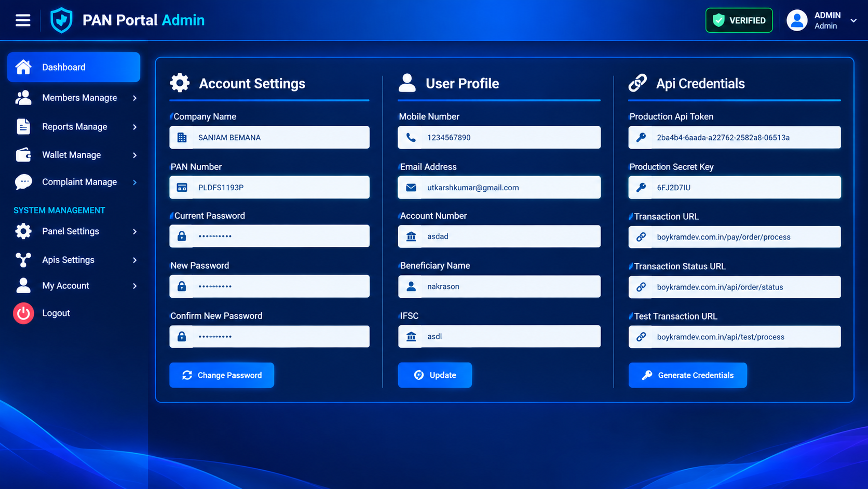Focus the PAN Number field PLDFS1193P

pyautogui.click(x=269, y=187)
